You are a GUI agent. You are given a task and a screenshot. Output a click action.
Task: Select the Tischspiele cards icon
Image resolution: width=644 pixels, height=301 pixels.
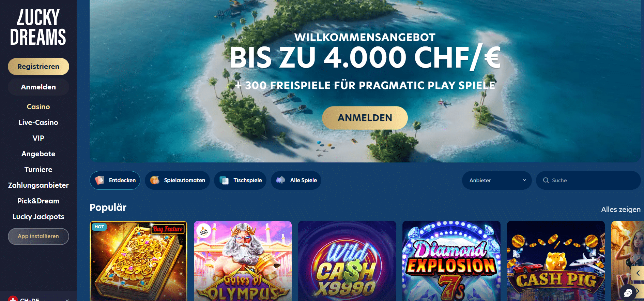tap(224, 180)
